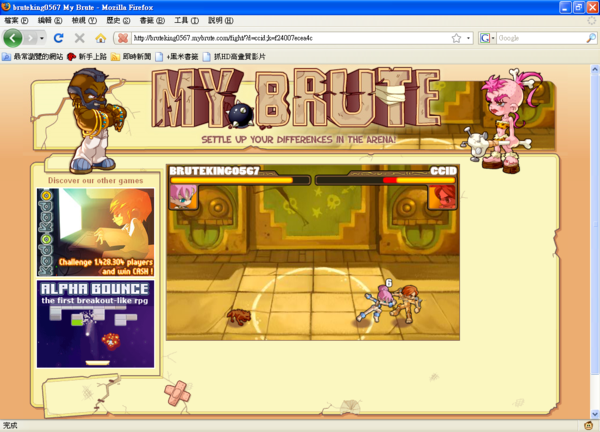Click the BRUTEKING0567 name label
Screen dimensions: 600x432
tap(214, 171)
